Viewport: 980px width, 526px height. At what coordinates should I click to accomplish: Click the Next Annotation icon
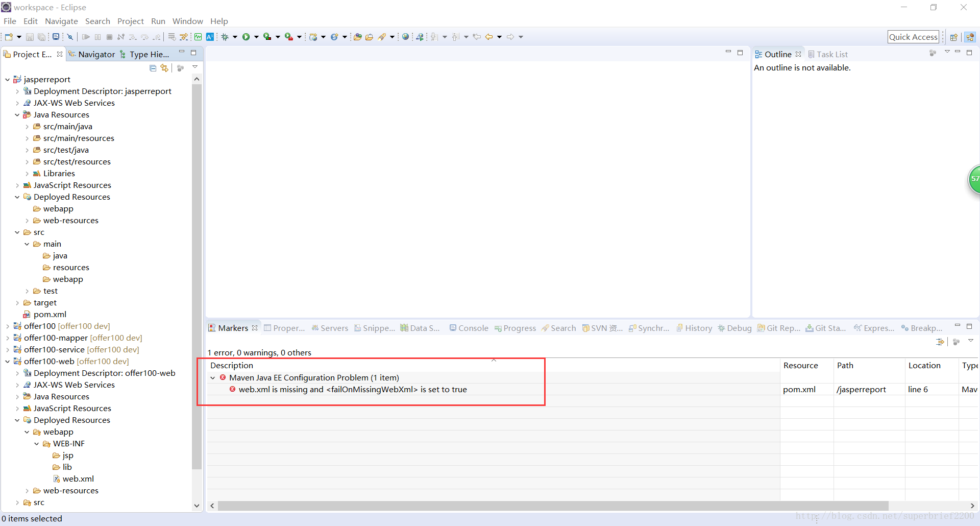434,37
